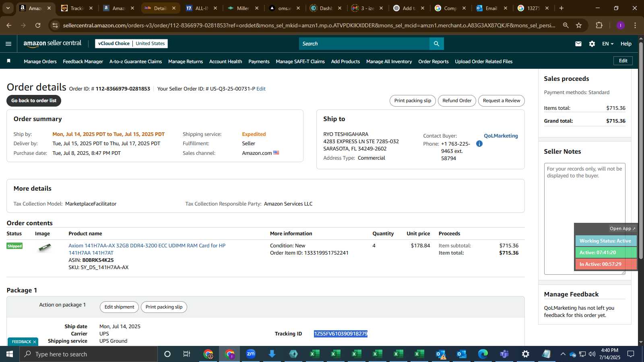The image size is (644, 362).
Task: Click the browser back arrow
Action: click(x=9, y=25)
